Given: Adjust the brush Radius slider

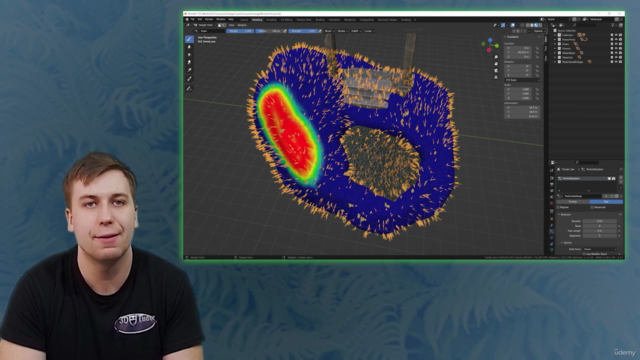Looking at the screenshot, I should coord(269,31).
